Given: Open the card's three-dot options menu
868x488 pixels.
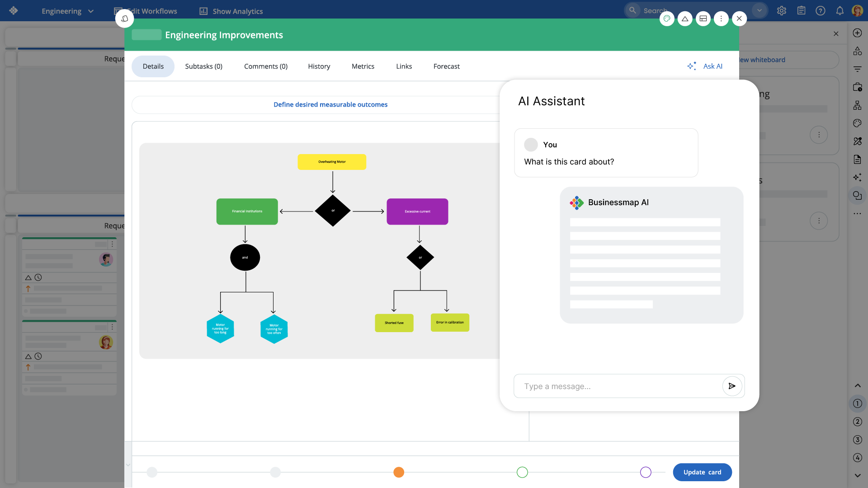Looking at the screenshot, I should 721,19.
